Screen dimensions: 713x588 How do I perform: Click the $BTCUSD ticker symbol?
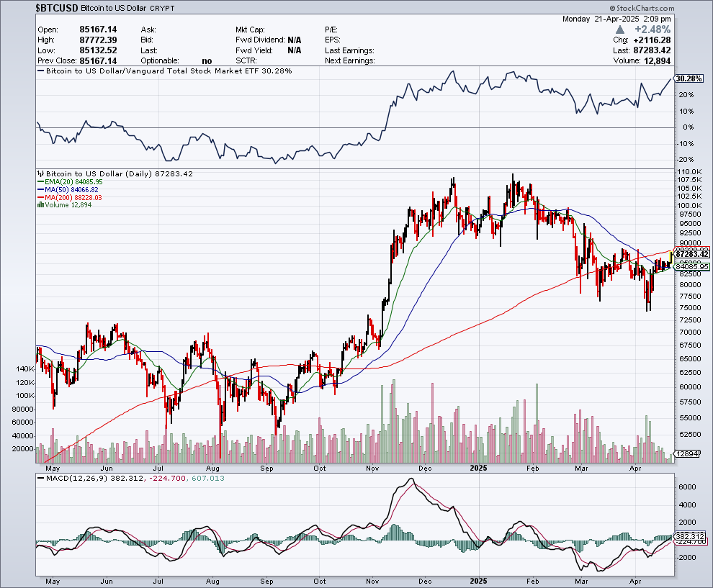55,6
